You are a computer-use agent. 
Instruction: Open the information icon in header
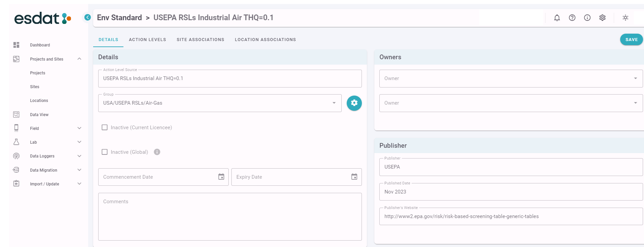click(587, 18)
